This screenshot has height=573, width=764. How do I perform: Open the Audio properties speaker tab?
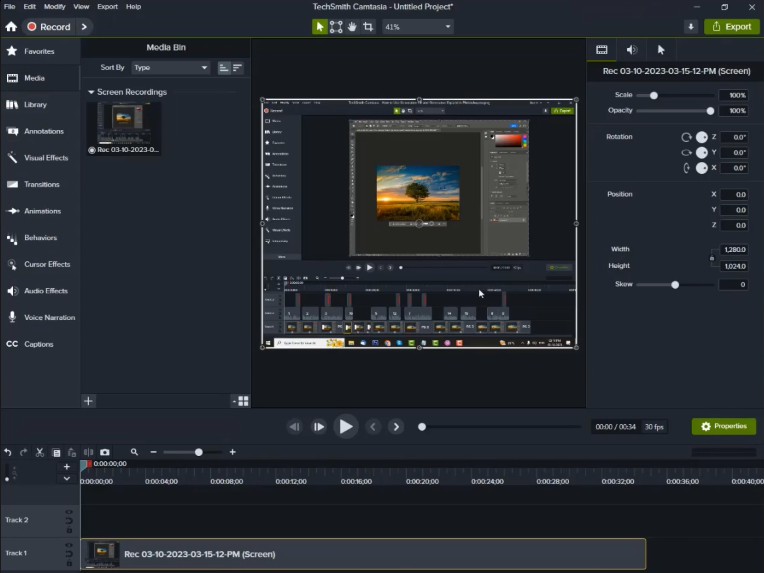tap(631, 49)
